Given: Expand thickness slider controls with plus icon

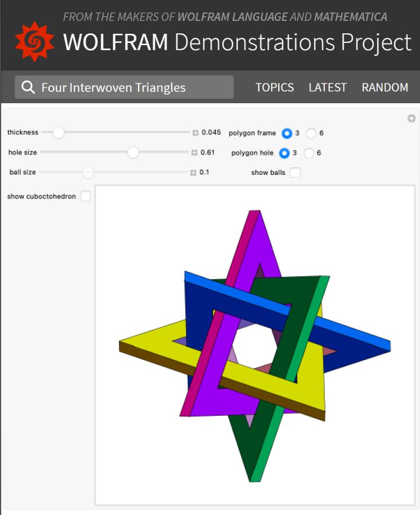Looking at the screenshot, I should (196, 133).
